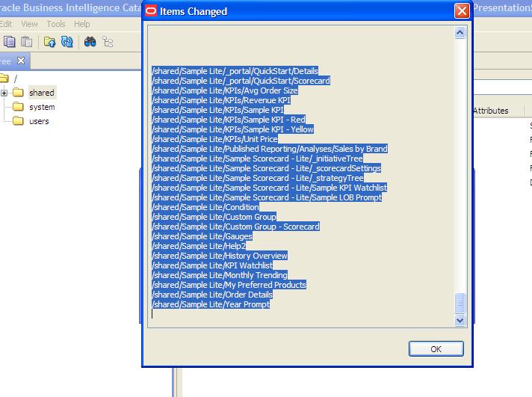Image resolution: width=532 pixels, height=397 pixels.
Task: Click the Sample KPI - Yellow line
Action: point(233,129)
